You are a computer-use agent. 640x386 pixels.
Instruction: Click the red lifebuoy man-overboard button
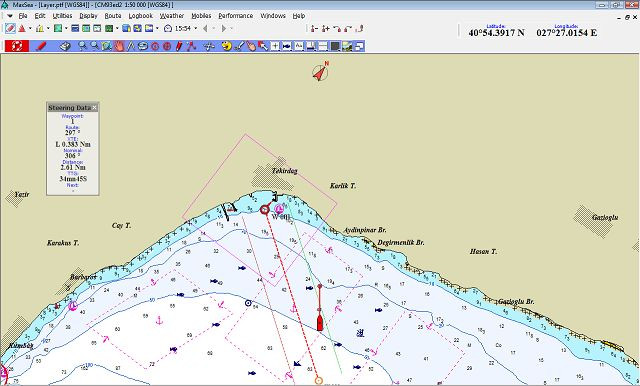click(x=17, y=46)
